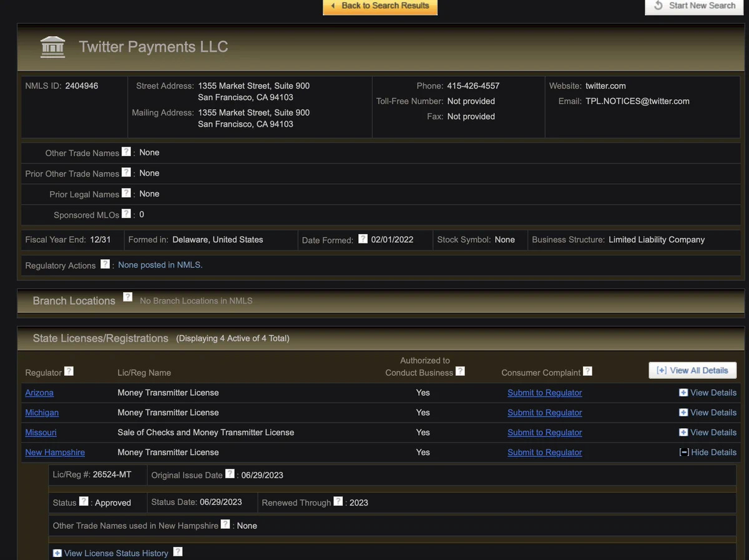Open help icon next to Sponsored MLOs
The image size is (749, 560).
[126, 214]
